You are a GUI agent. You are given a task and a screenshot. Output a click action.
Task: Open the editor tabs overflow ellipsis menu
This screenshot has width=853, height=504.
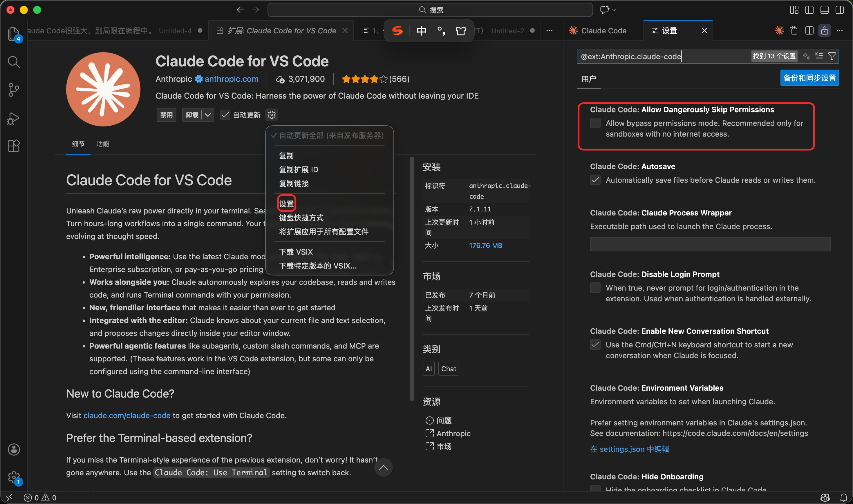point(549,30)
